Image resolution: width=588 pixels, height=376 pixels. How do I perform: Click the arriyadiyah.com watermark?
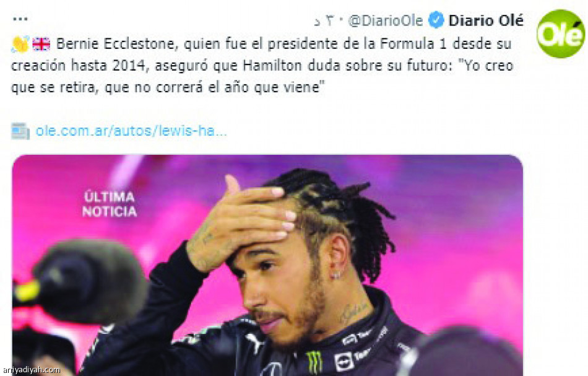coord(30,370)
